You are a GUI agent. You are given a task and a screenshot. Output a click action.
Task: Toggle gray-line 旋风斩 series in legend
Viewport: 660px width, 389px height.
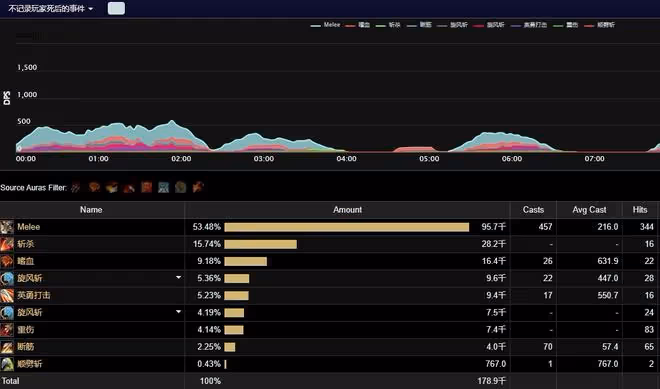coord(452,25)
